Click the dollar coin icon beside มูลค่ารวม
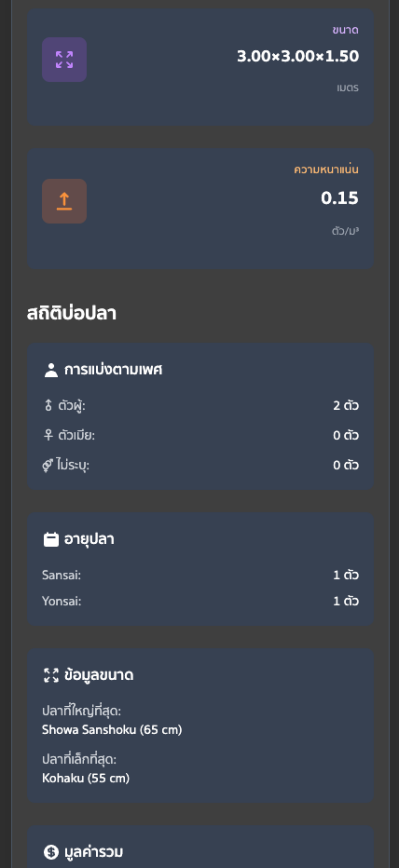The height and width of the screenshot is (868, 399). [51, 852]
